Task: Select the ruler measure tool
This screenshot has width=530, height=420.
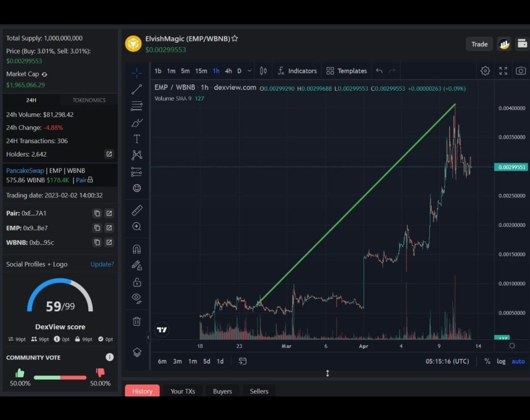Action: (x=136, y=210)
